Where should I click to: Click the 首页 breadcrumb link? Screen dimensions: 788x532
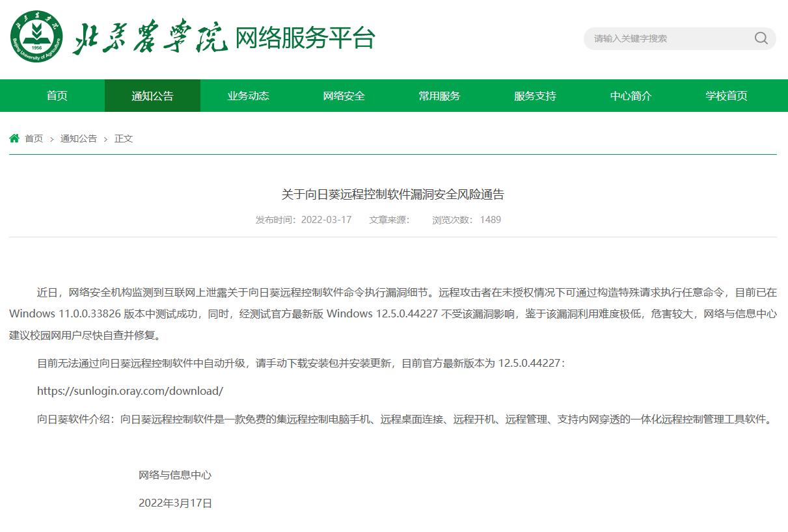pos(32,139)
